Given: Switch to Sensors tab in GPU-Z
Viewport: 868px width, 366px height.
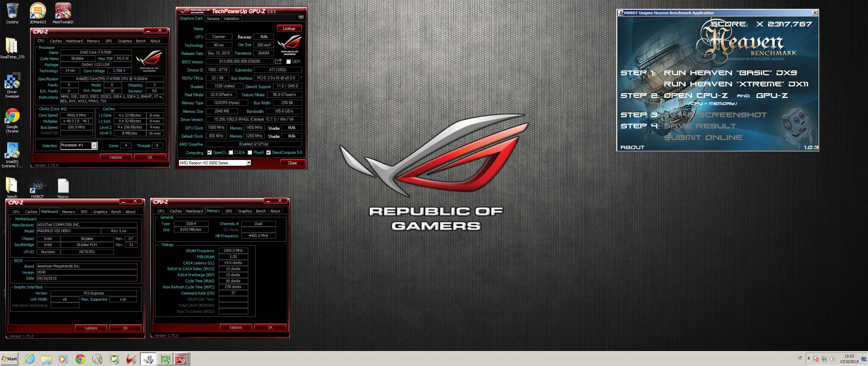Looking at the screenshot, I should click(x=213, y=19).
